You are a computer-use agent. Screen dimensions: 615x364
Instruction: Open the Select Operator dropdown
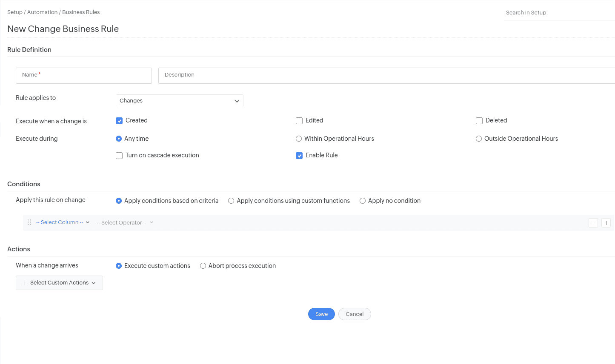pos(125,223)
